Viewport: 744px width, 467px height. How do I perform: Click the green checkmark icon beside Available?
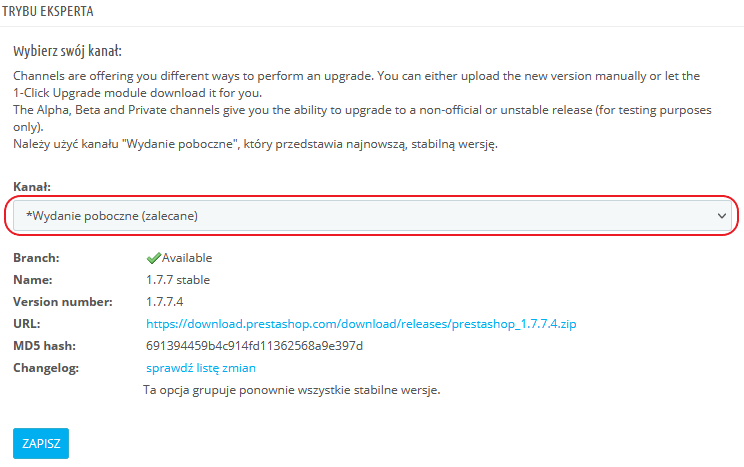pyautogui.click(x=153, y=258)
